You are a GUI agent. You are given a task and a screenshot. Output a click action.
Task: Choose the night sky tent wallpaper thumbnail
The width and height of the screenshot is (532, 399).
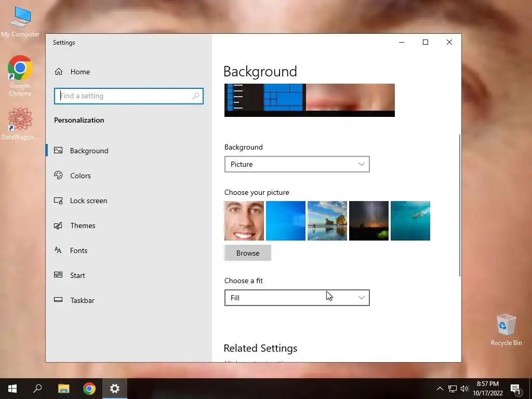[x=369, y=221]
